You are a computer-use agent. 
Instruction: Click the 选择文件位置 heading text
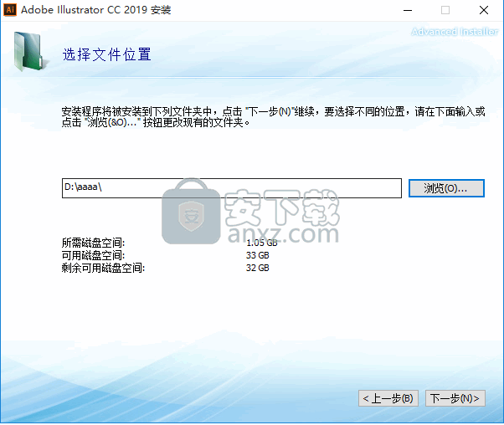[x=106, y=54]
